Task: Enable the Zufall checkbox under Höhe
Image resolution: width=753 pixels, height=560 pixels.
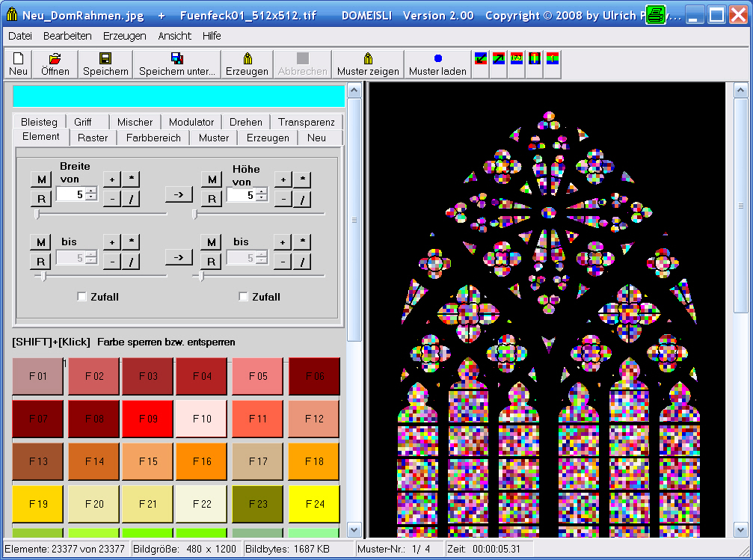Action: click(243, 297)
